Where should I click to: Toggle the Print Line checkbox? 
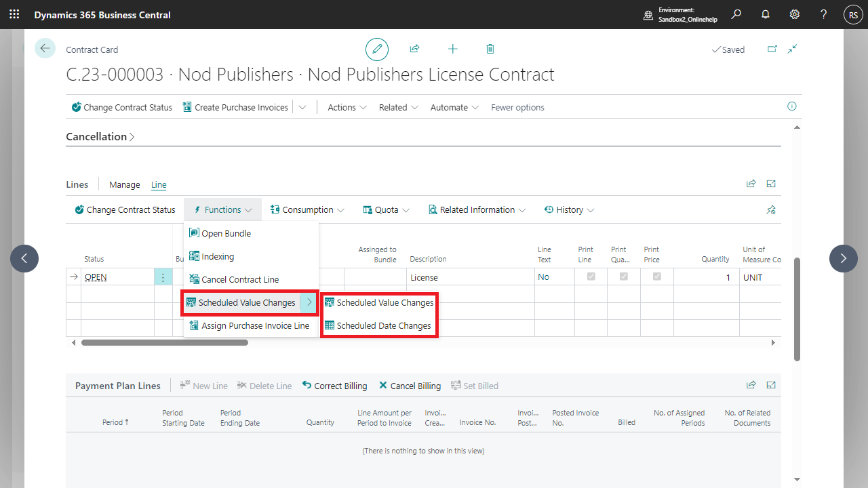click(x=591, y=277)
